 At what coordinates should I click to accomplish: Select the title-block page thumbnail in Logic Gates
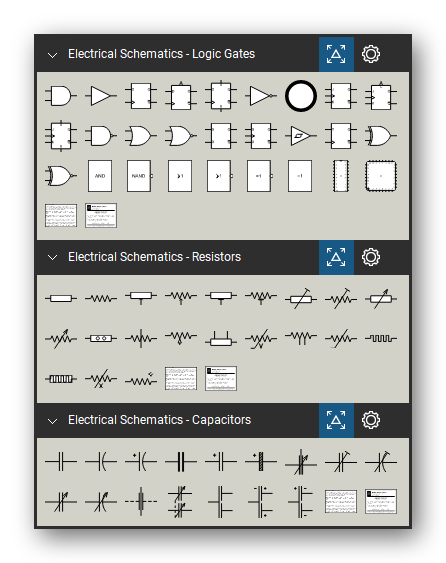[101, 215]
